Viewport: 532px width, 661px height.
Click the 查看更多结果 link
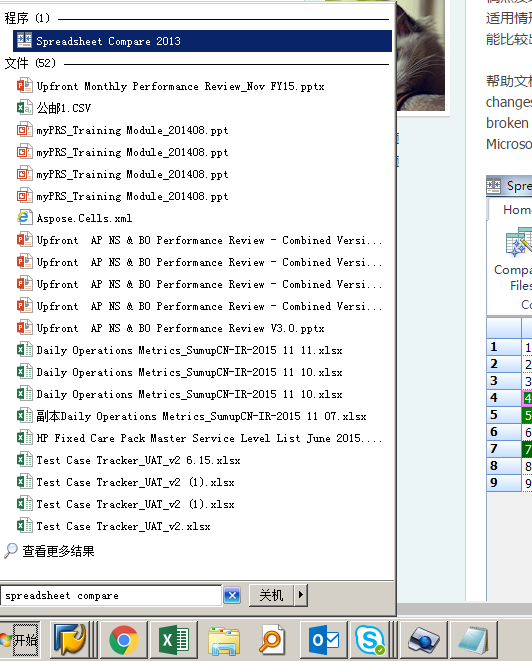(x=58, y=551)
